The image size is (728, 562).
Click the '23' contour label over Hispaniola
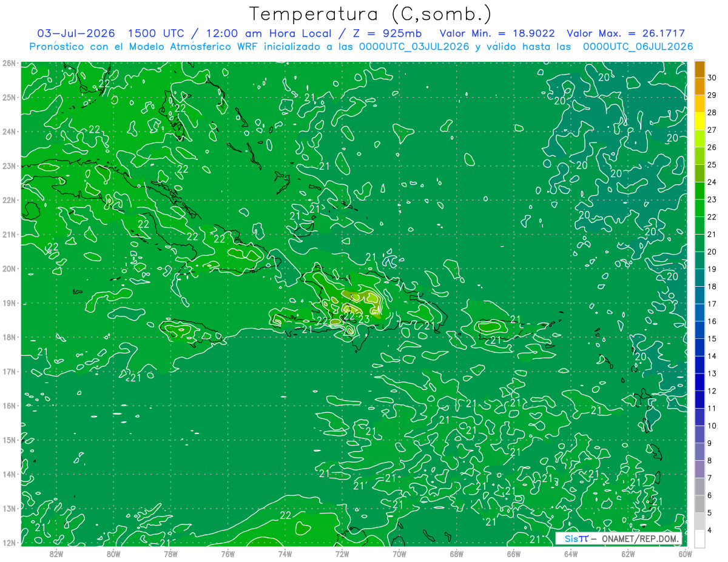[x=364, y=319]
